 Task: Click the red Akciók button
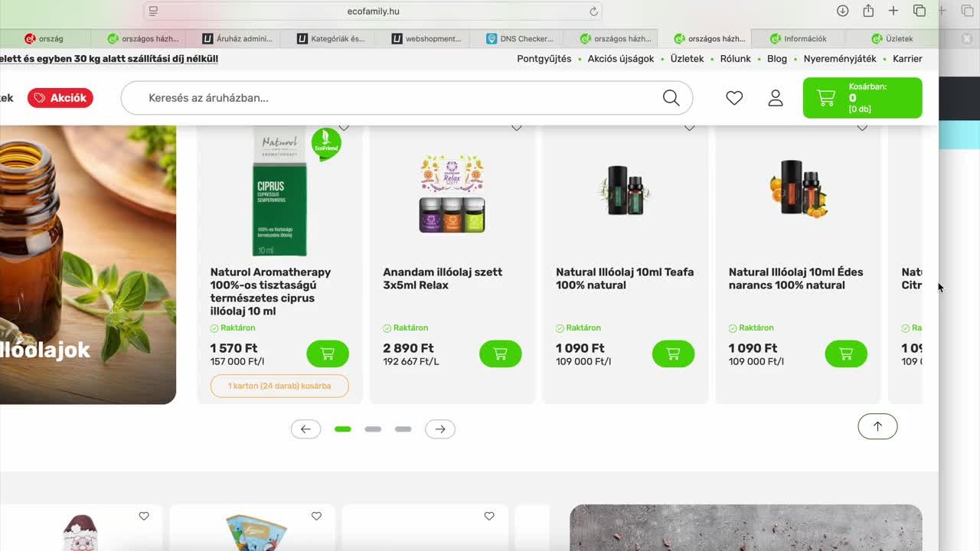click(x=60, y=98)
